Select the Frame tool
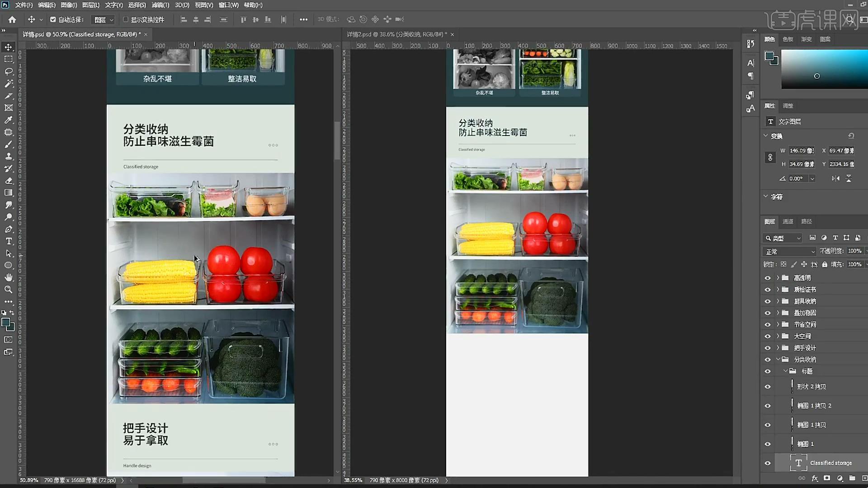Screen dimensions: 868x488 [9, 108]
